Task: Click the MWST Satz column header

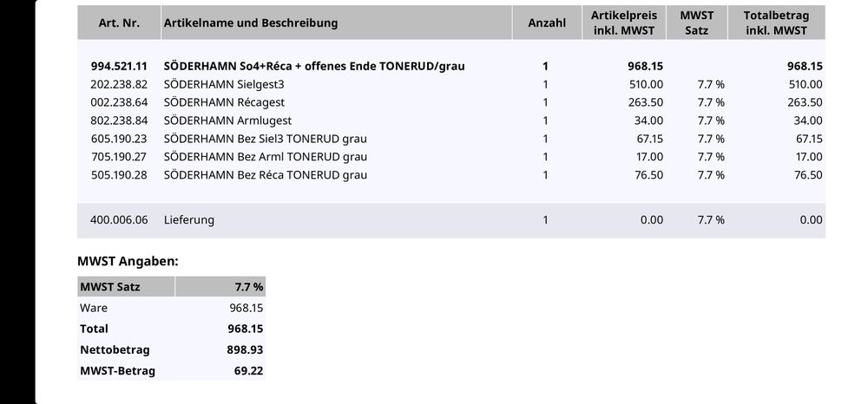Action: tap(696, 23)
